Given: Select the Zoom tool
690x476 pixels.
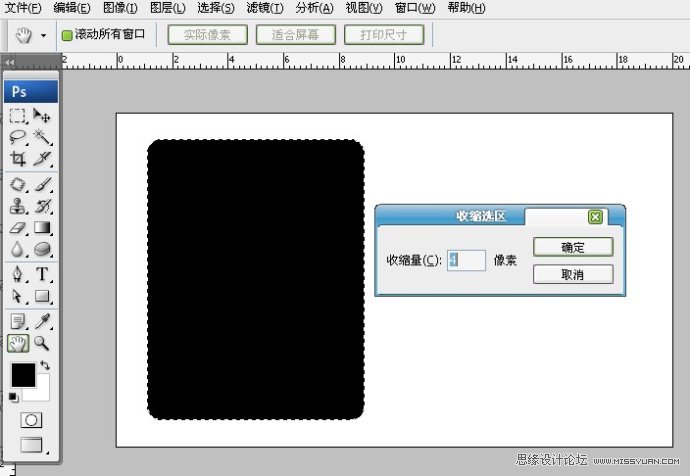Looking at the screenshot, I should 42,343.
